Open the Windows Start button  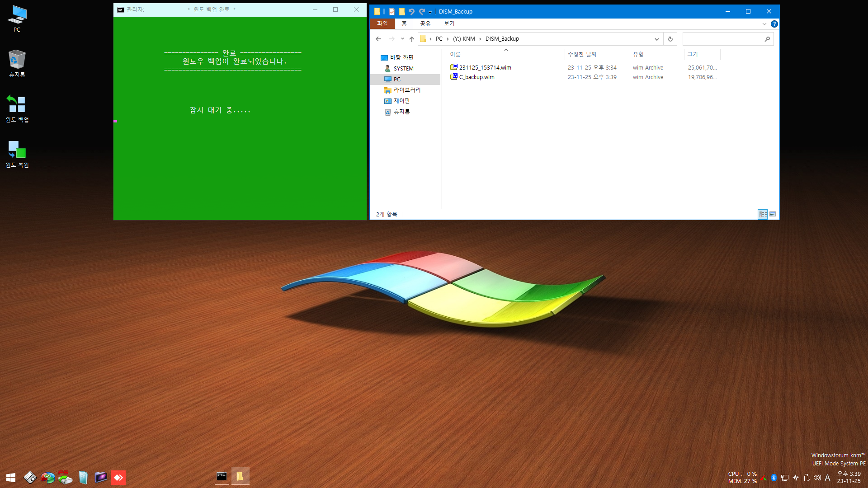point(11,478)
